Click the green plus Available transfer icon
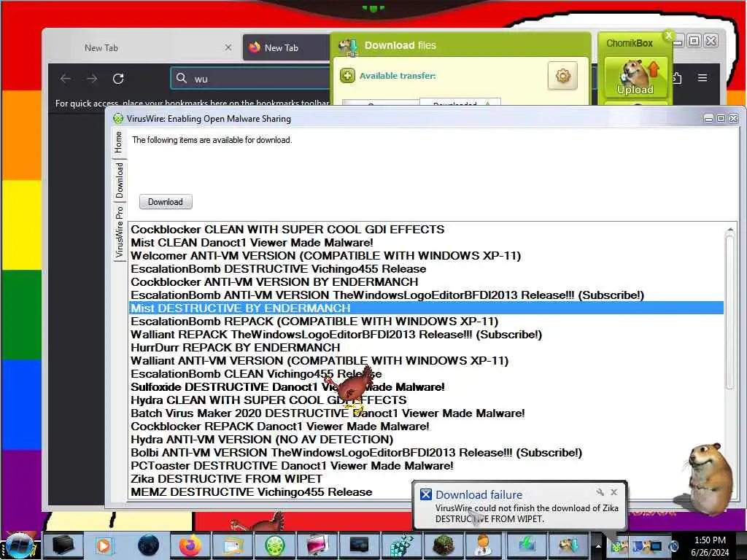Viewport: 747px width, 560px height. 347,75
